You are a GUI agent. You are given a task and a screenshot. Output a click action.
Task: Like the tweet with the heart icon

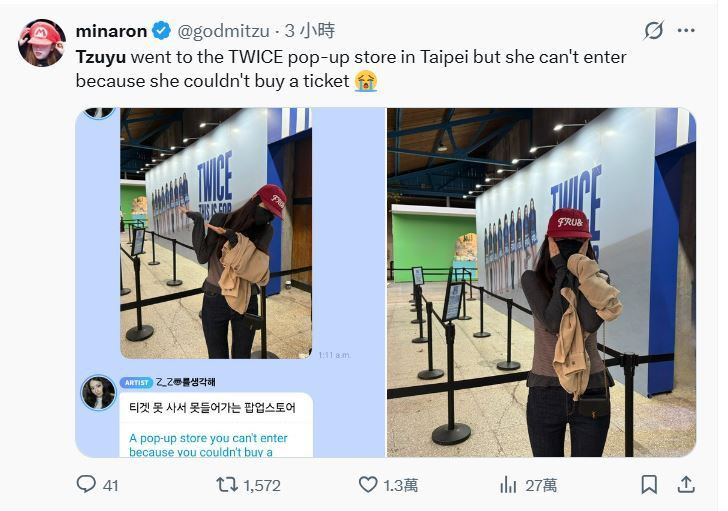coord(368,485)
